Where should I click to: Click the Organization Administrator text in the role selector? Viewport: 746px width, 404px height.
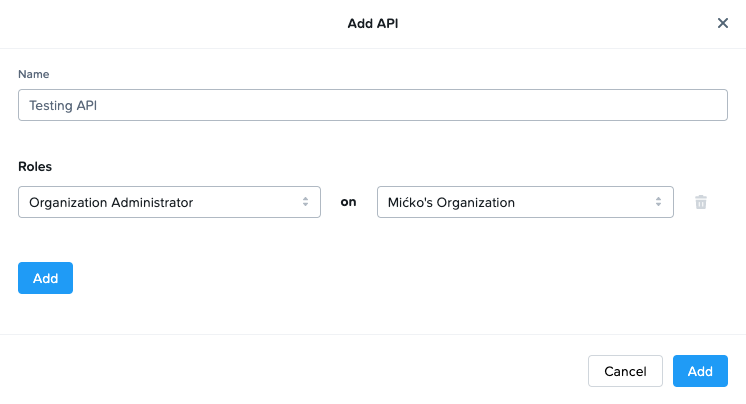click(x=111, y=202)
